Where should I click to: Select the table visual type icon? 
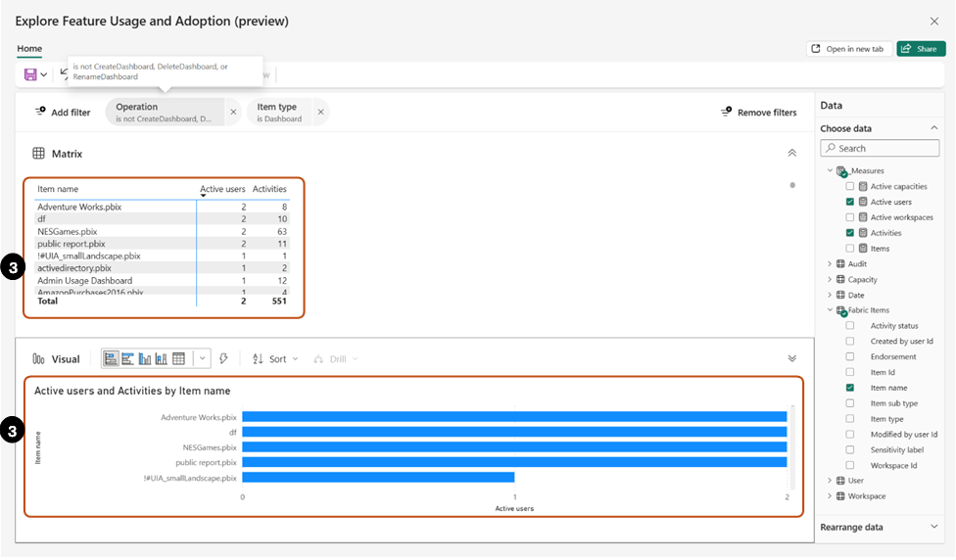tap(178, 359)
